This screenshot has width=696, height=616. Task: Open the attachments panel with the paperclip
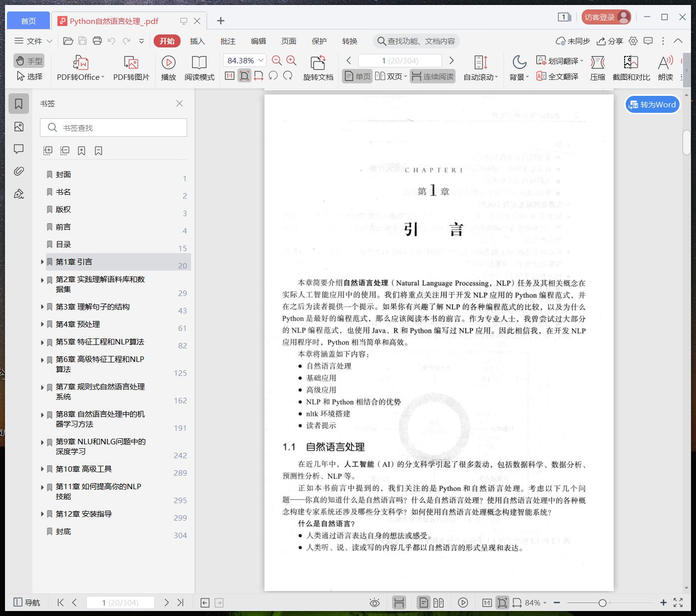pyautogui.click(x=19, y=171)
